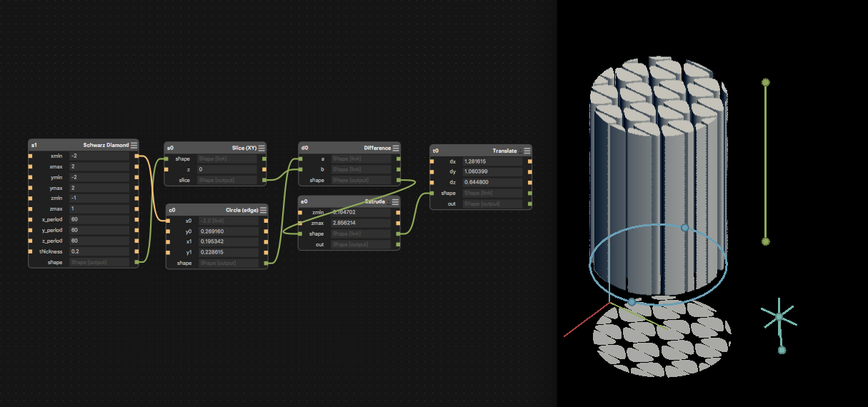This screenshot has height=407, width=868.
Task: Click the out output port on Translate node
Action: click(530, 203)
